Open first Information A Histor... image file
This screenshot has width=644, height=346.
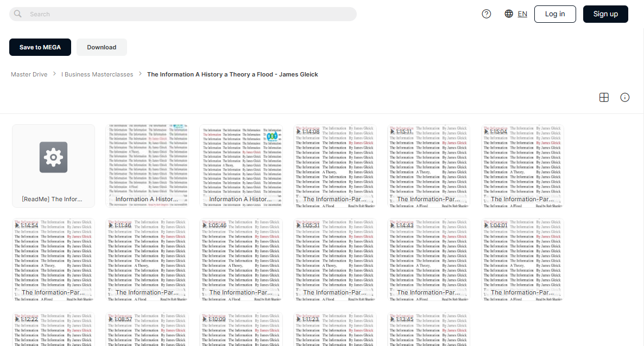tap(147, 166)
